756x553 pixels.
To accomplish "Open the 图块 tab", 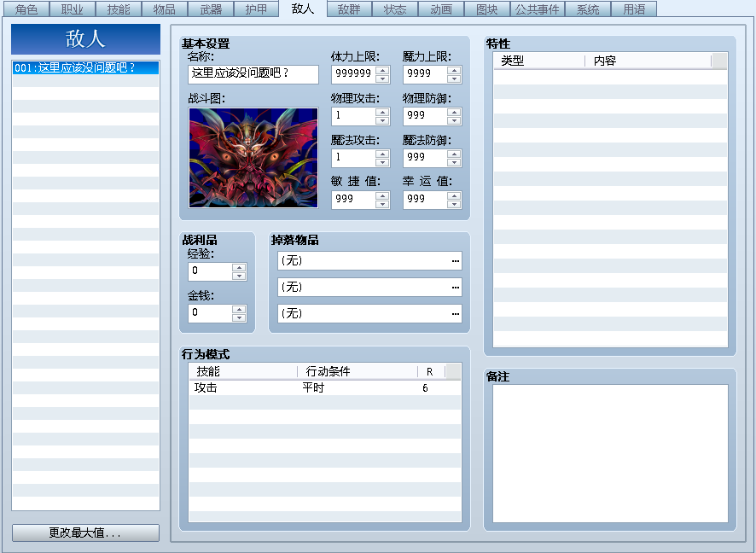I will [x=487, y=9].
